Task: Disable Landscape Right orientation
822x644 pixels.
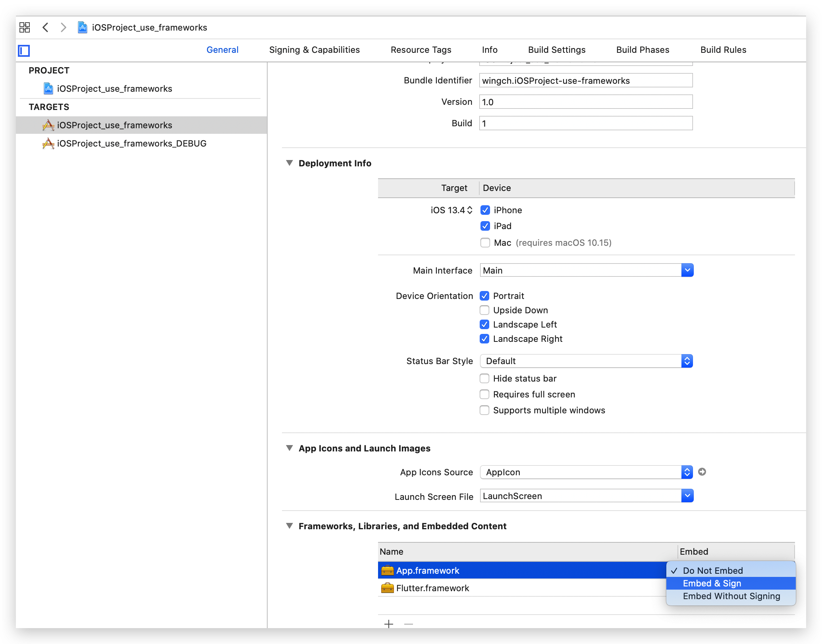Action: coord(484,339)
